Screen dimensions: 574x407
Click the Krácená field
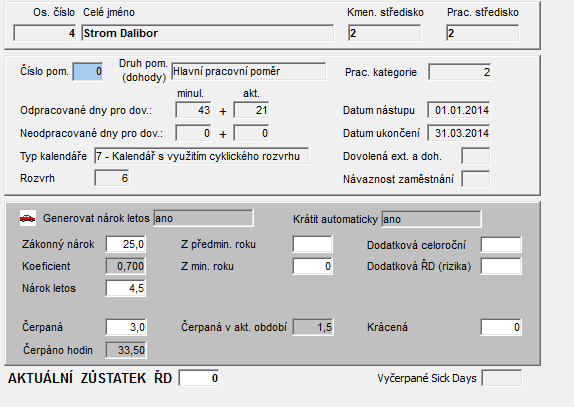point(501,327)
